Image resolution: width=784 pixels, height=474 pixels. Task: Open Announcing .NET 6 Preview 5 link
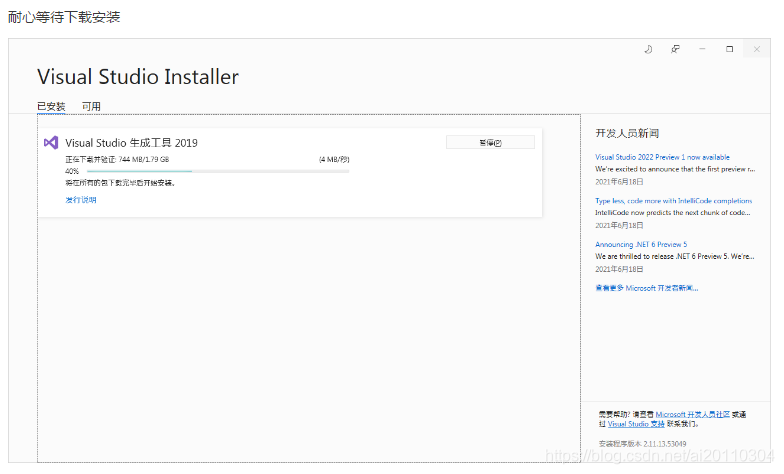pyautogui.click(x=641, y=244)
